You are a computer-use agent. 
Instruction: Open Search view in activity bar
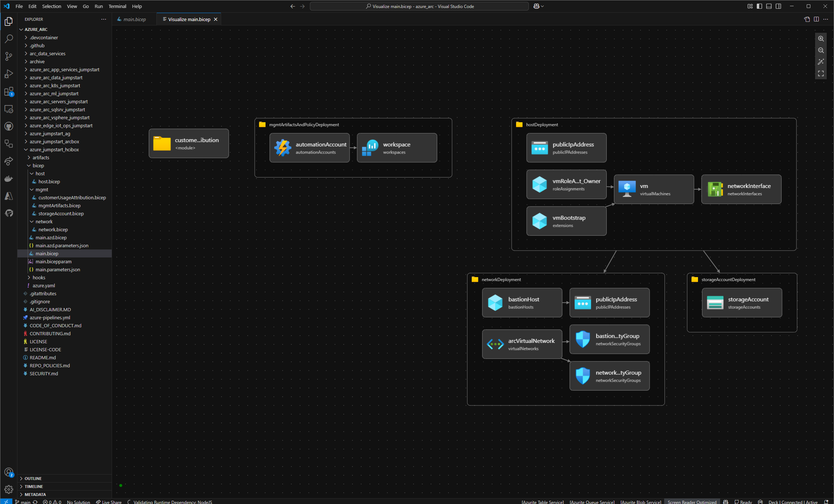9,39
